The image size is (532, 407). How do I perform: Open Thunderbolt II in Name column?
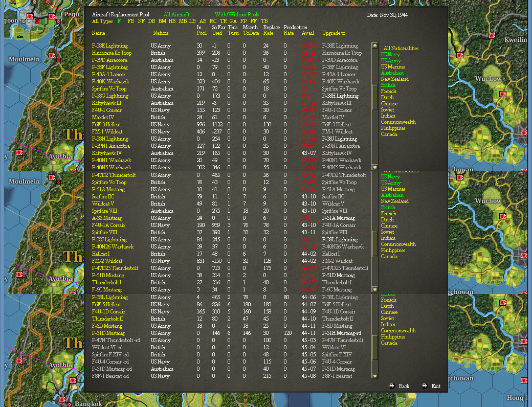coord(107,319)
